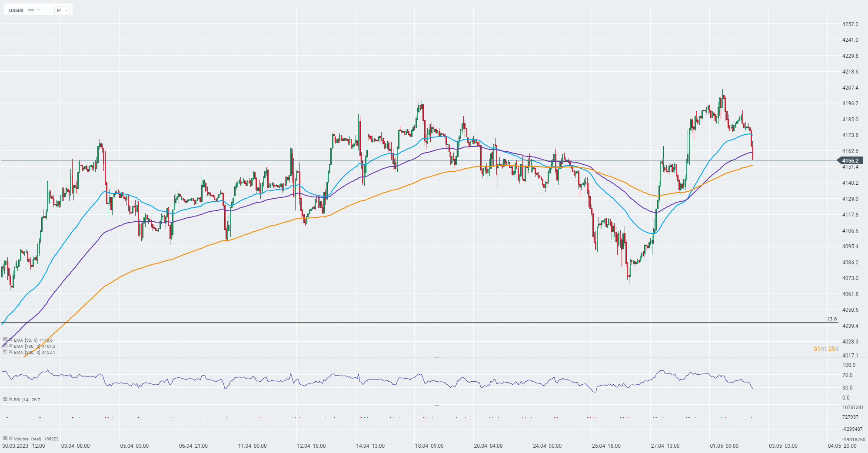Click the candle countdown timer 51m 25s

pyautogui.click(x=826, y=349)
